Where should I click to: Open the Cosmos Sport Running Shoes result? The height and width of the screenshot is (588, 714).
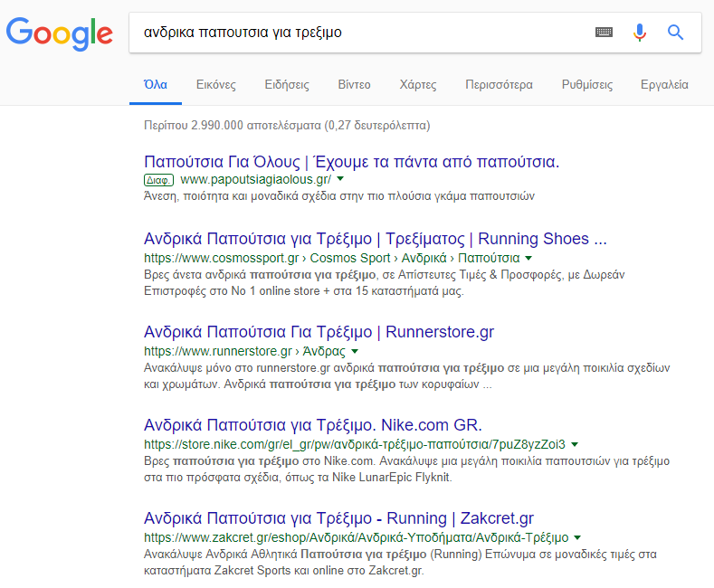click(376, 239)
